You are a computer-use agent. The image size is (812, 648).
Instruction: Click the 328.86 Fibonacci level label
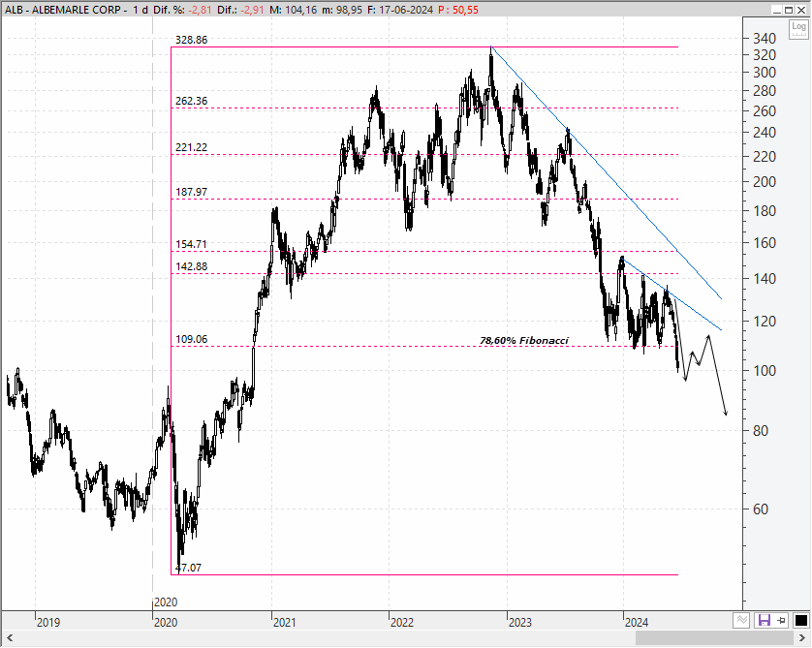[x=191, y=40]
